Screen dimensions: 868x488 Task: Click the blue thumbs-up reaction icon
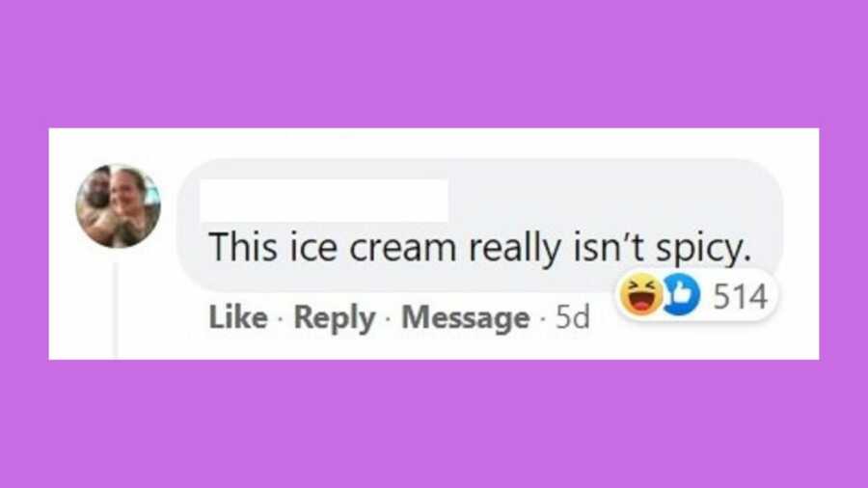(x=682, y=295)
